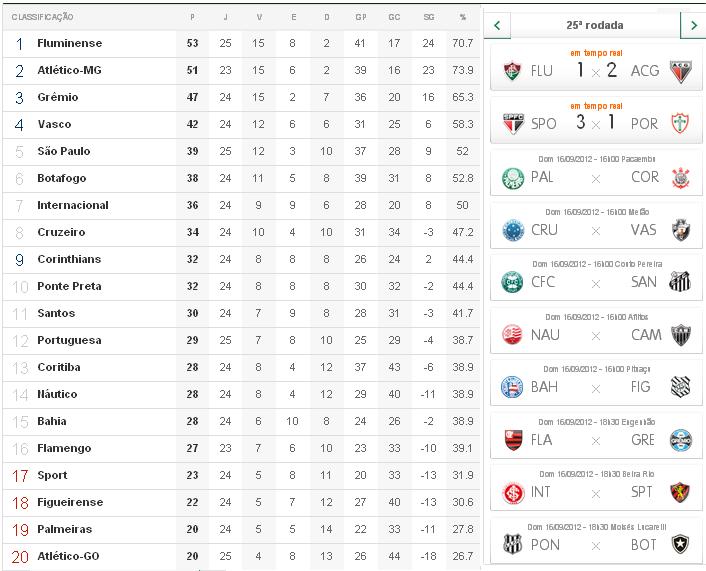The height and width of the screenshot is (571, 706).
Task: Click the Flamengo crest beside FLA
Action: pos(513,439)
